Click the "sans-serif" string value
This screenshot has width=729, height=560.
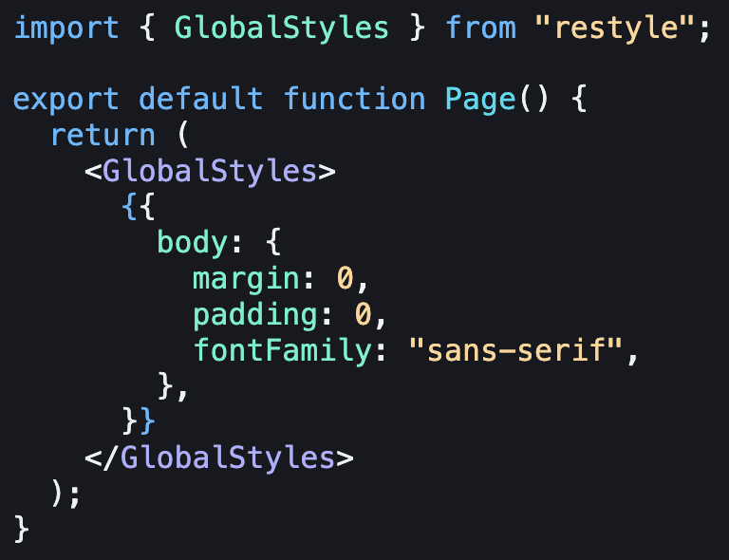(515, 349)
